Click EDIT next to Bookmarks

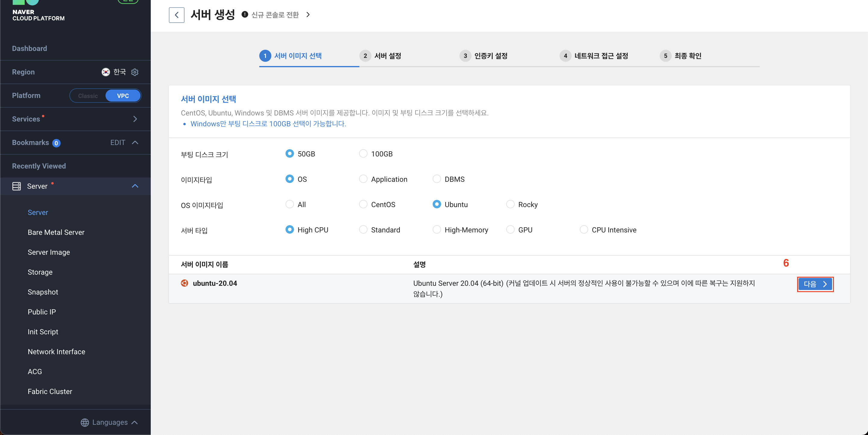coord(118,143)
